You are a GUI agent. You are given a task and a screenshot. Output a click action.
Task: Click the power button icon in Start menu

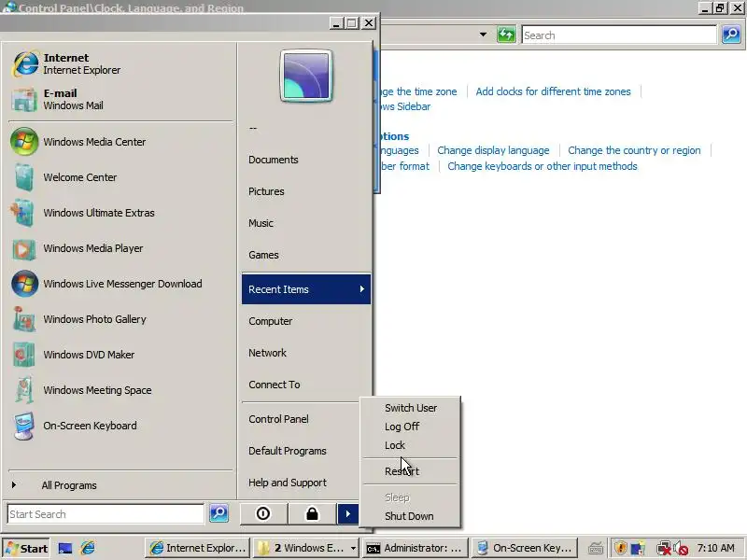tap(263, 514)
